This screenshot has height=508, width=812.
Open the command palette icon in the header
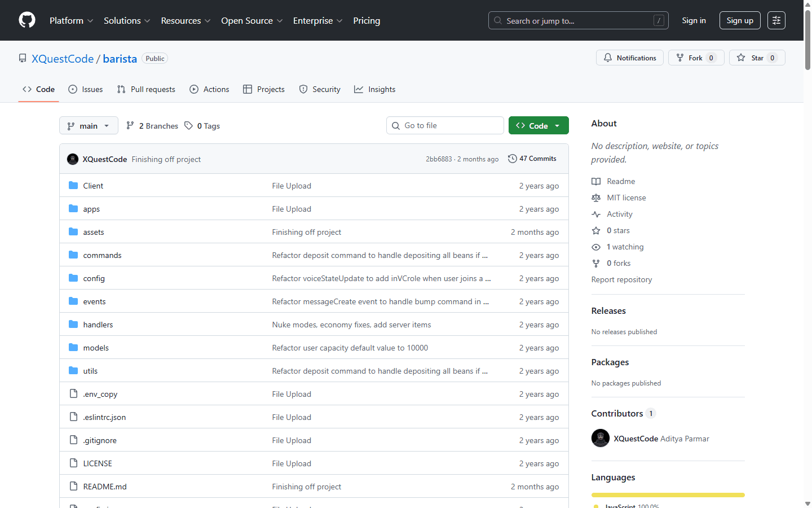point(776,20)
